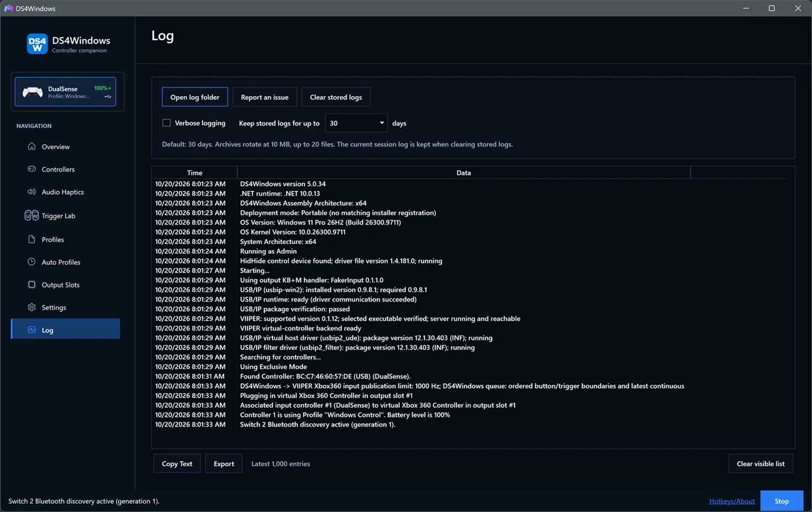Screen dimensions: 812x512
Task: Click the Settings gear icon
Action: pyautogui.click(x=32, y=307)
